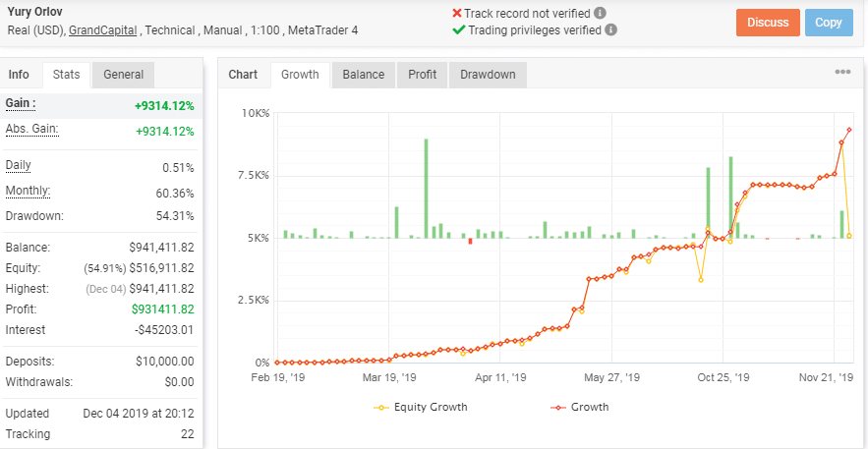Click the Updated date Dec 04 2019 at 20:12
This screenshot has height=449, width=868.
[x=139, y=414]
